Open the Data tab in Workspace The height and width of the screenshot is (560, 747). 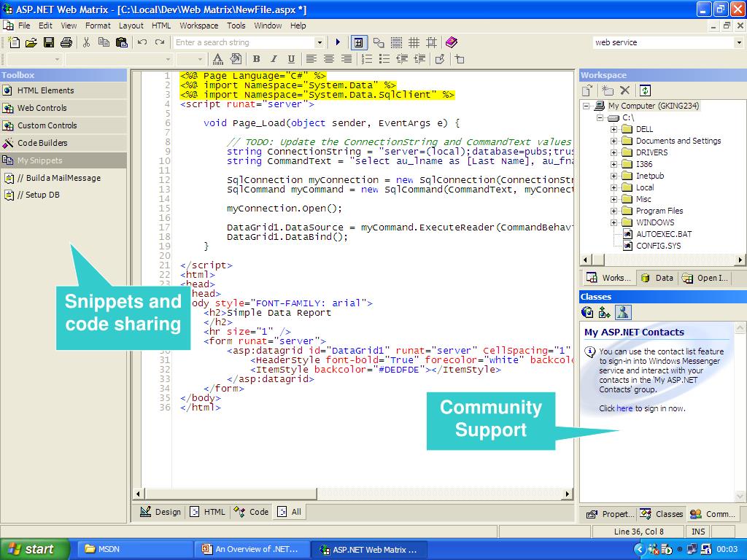(657, 278)
